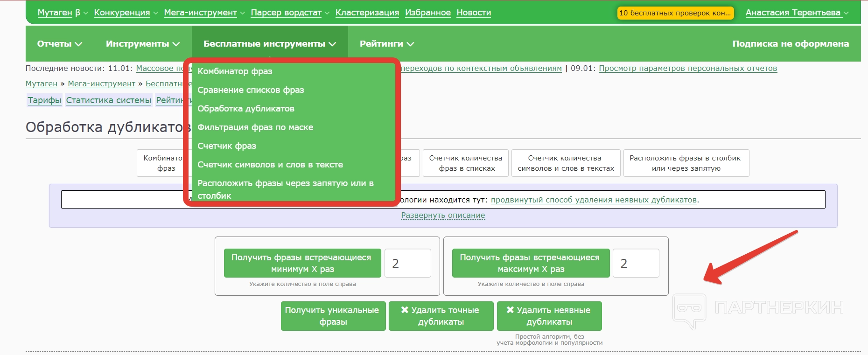Choose Фильтрация фраз по маске
Viewport: 868px width, 355px height.
coord(255,127)
